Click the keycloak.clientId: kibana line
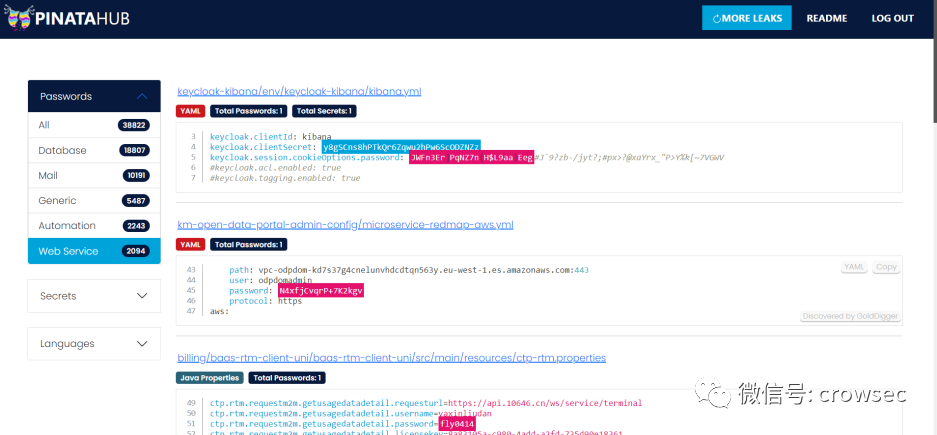 (271, 137)
